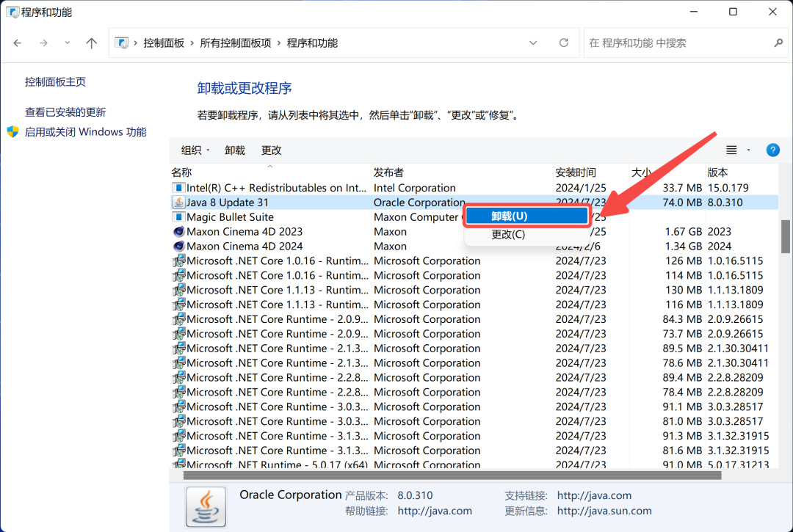This screenshot has height=532, width=793.
Task: Click the 更改 toolbar button
Action: 271,150
